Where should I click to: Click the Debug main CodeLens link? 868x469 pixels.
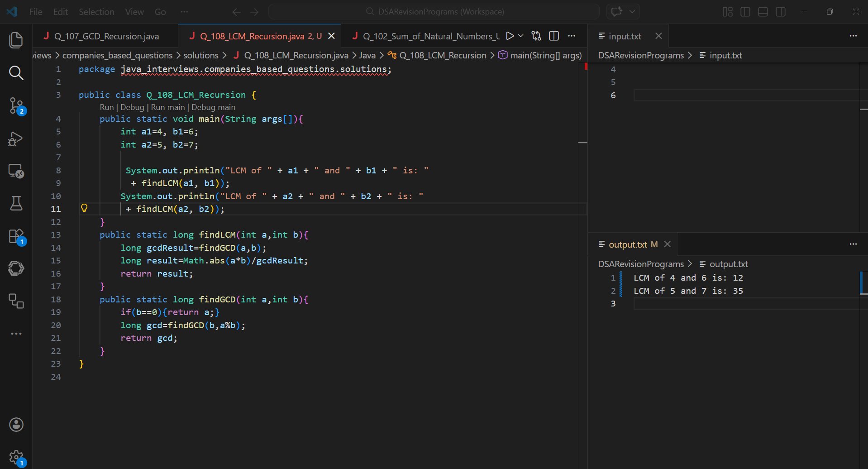click(213, 107)
